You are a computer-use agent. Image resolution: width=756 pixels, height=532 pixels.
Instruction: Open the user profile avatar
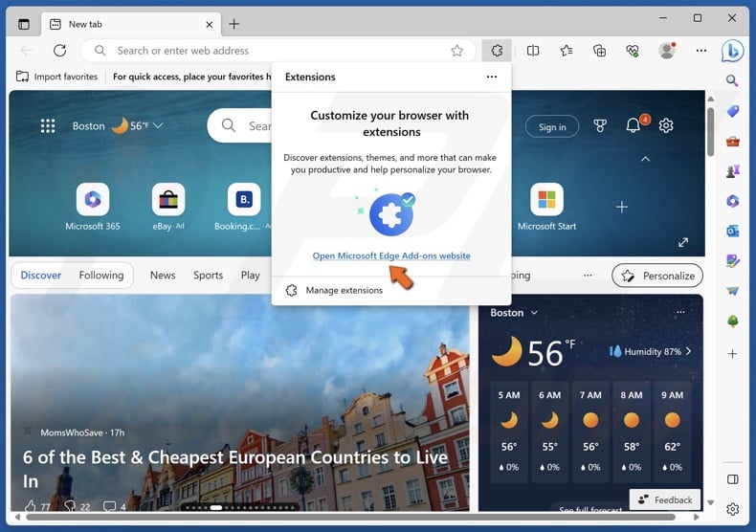(x=667, y=50)
